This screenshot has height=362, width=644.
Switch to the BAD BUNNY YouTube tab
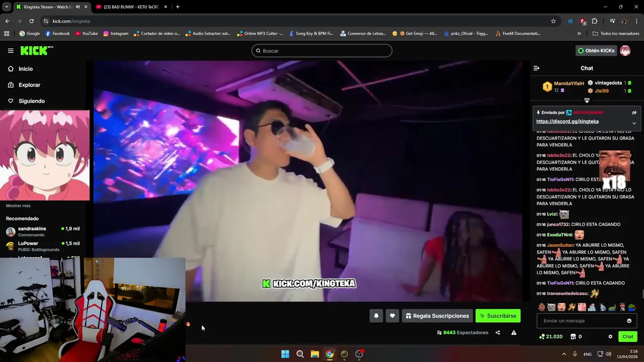[131, 7]
